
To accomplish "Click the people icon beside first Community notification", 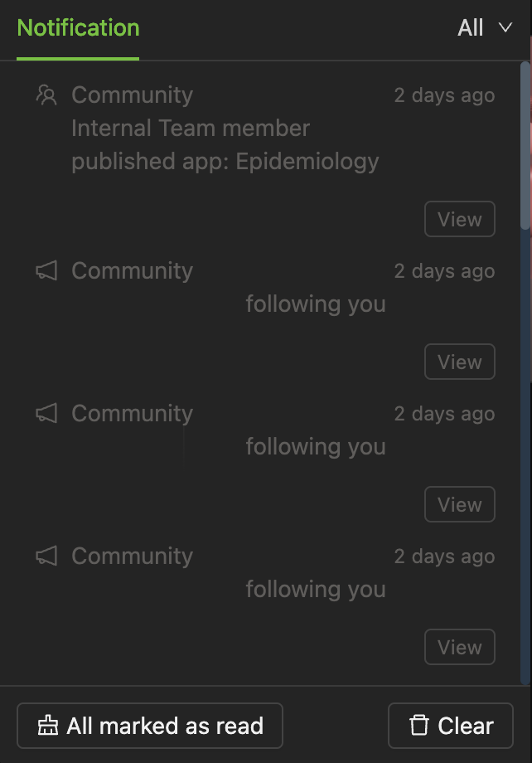I will pos(46,95).
